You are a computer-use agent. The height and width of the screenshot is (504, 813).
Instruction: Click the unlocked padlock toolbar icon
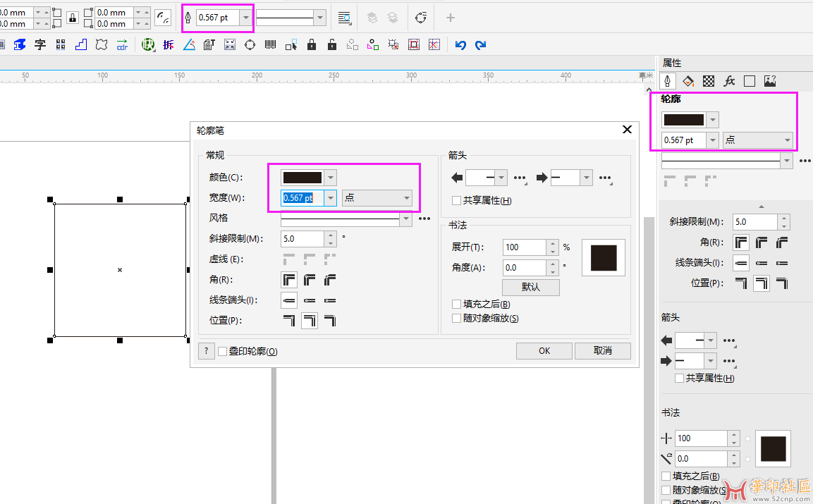tap(332, 45)
